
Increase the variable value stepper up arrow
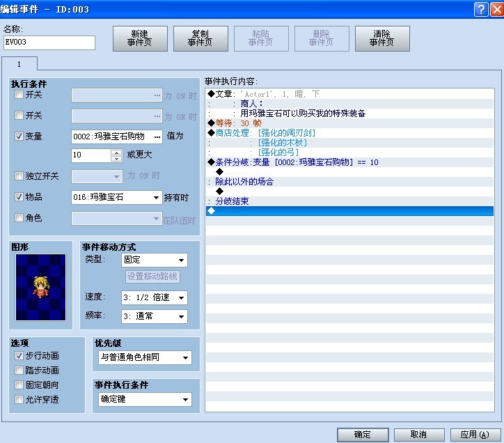click(116, 152)
